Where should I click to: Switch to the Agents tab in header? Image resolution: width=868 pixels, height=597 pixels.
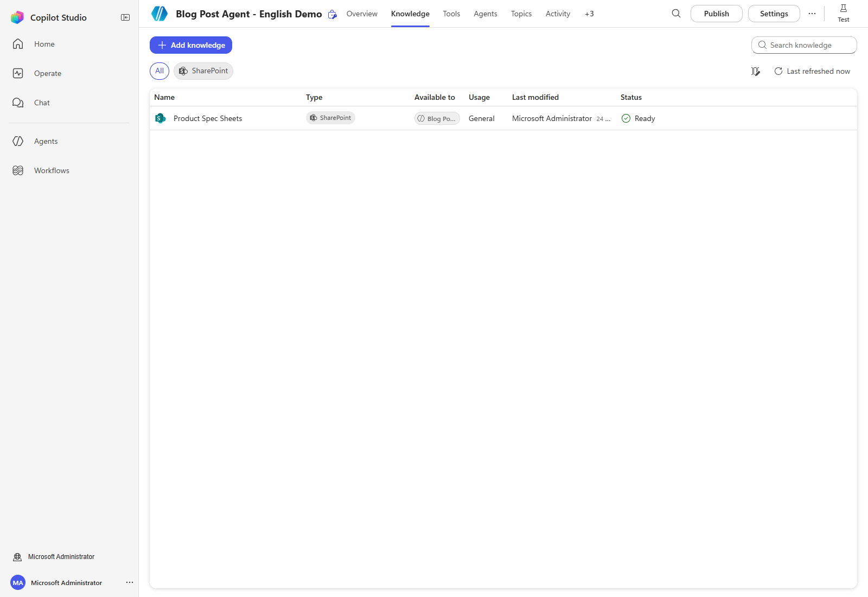[x=486, y=14]
